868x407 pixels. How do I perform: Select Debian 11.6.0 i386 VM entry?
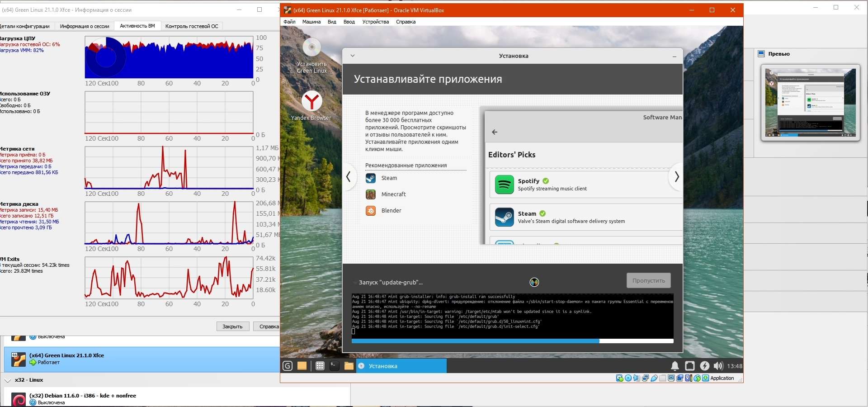coord(176,399)
